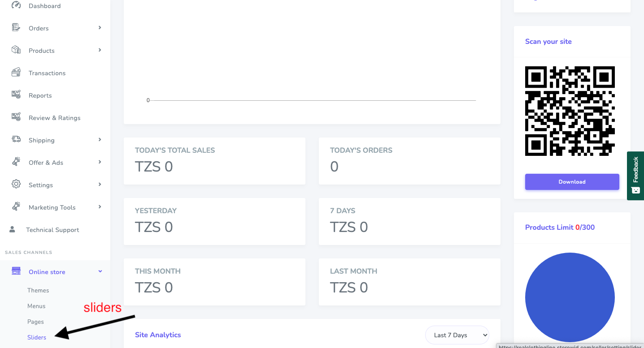This screenshot has width=644, height=348.
Task: Collapse the Online store section chevron
Action: (x=100, y=271)
